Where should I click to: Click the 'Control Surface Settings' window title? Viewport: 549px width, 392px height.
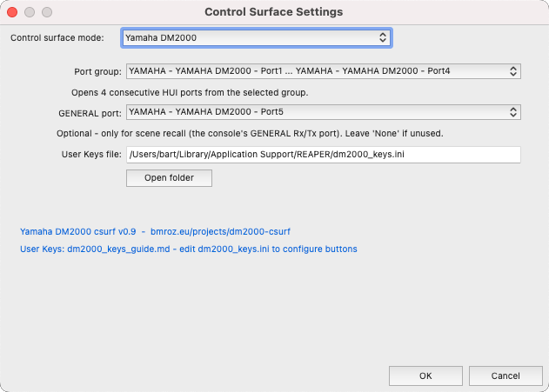(274, 12)
